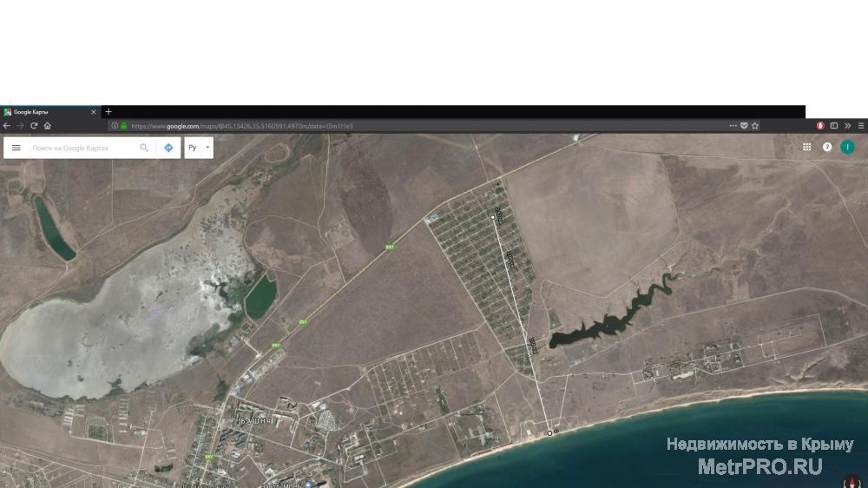The width and height of the screenshot is (868, 488).
Task: Click the magnifier search icon
Action: [x=144, y=148]
